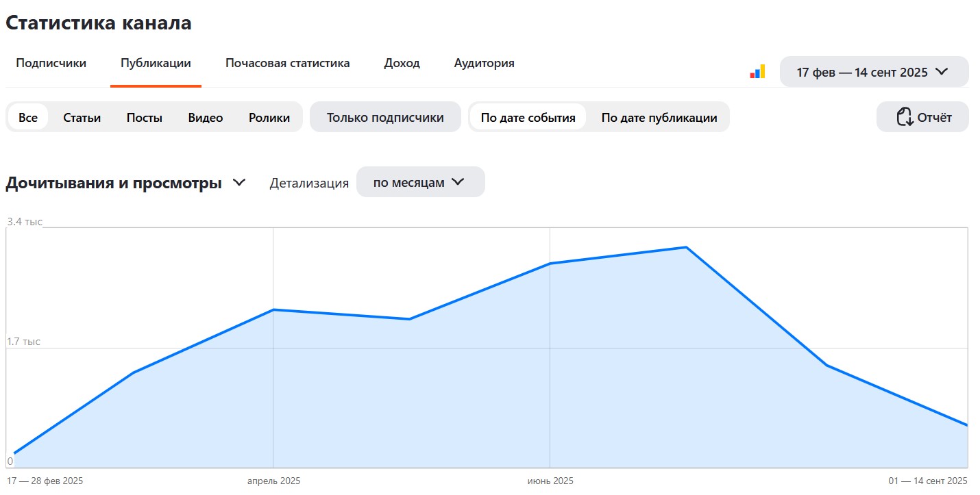The width and height of the screenshot is (980, 495).
Task: Click the 3.4 тыс axis value
Action: [25, 222]
